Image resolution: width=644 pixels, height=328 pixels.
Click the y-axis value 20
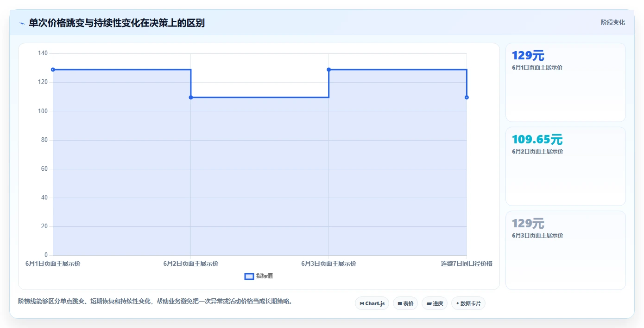(44, 226)
